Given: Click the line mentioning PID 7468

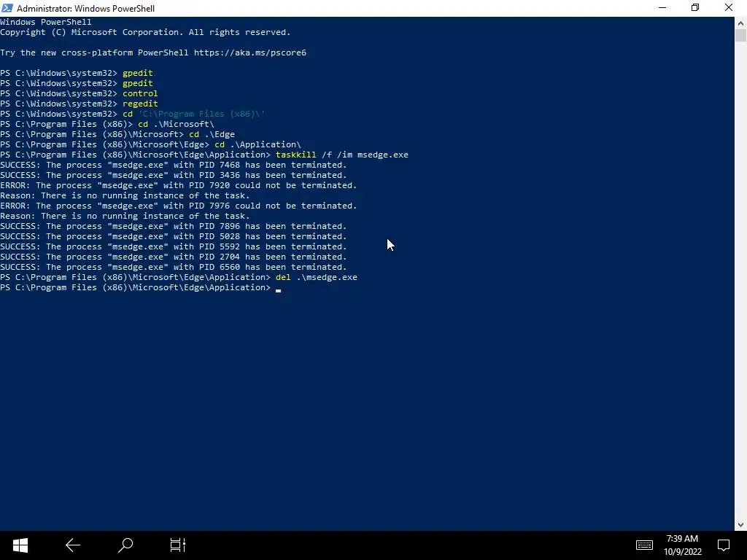Looking at the screenshot, I should click(174, 165).
